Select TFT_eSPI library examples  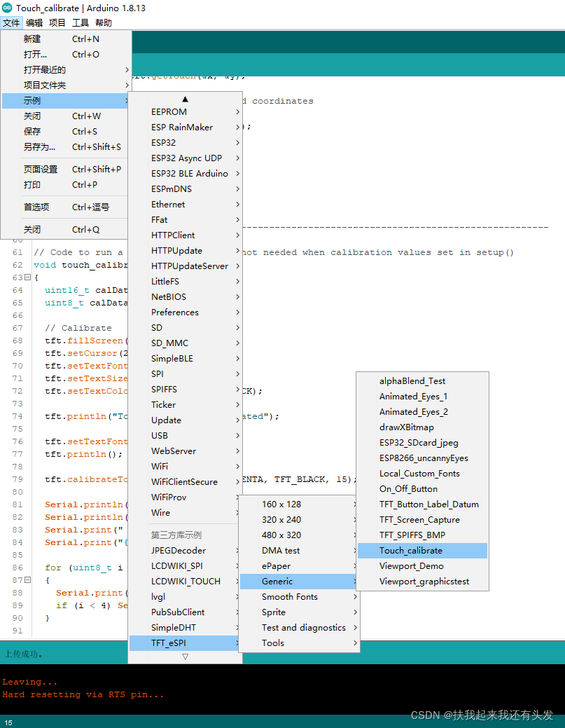[185, 643]
